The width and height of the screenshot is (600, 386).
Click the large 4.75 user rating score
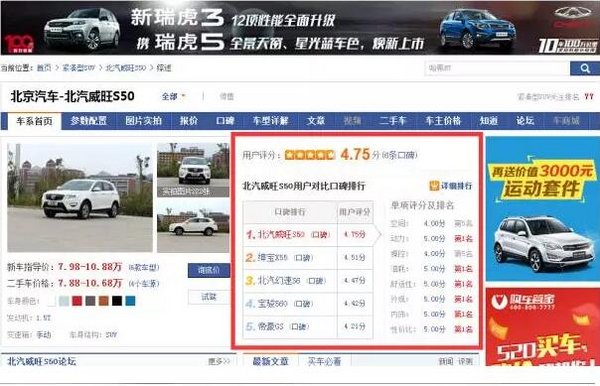point(355,155)
